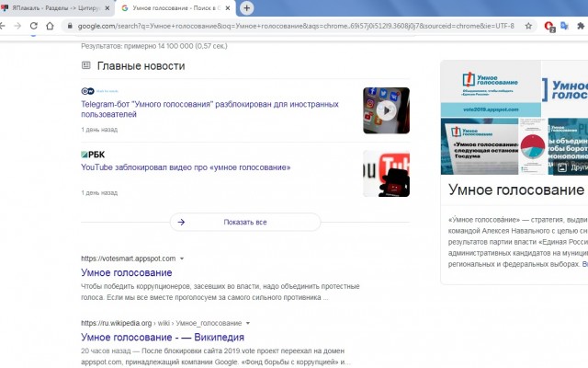
Task: Open the browser home page
Action: [50, 26]
